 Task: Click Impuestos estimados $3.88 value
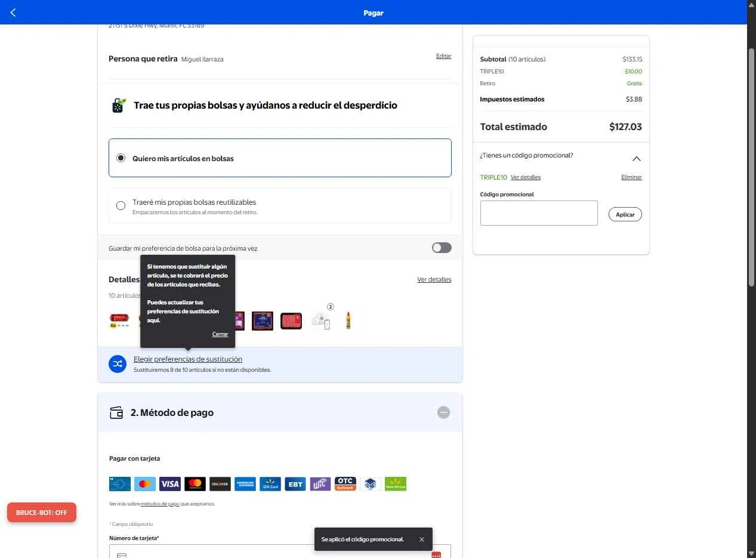tap(634, 99)
